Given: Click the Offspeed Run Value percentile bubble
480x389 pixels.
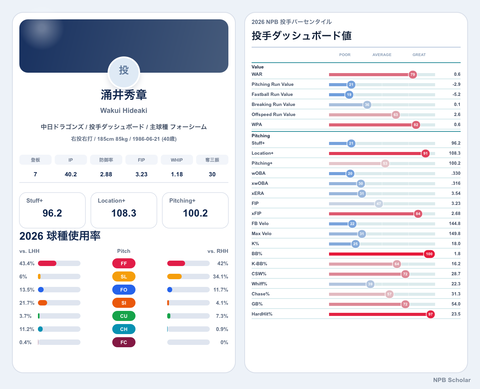Looking at the screenshot, I should coord(396,115).
